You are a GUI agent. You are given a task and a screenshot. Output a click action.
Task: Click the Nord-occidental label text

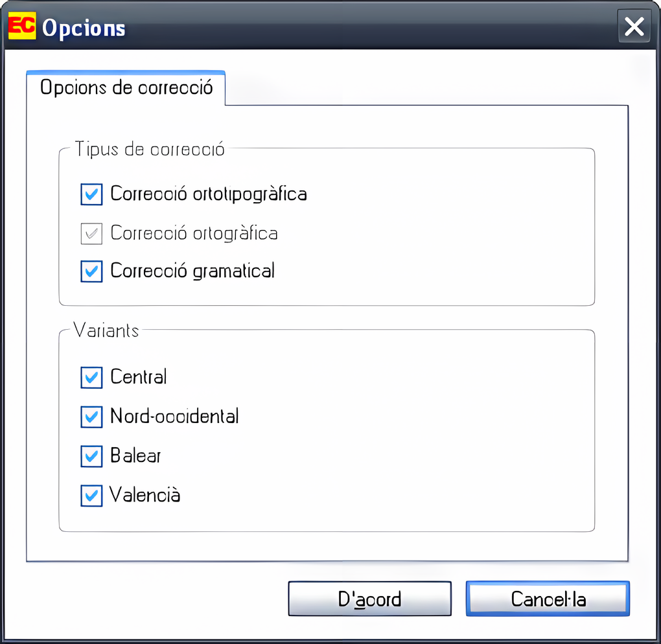tap(175, 417)
